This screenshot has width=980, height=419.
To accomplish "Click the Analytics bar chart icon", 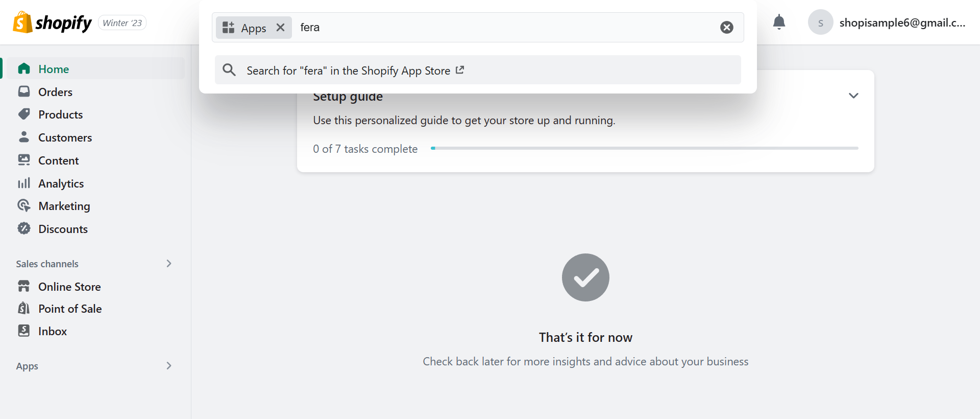I will (24, 183).
